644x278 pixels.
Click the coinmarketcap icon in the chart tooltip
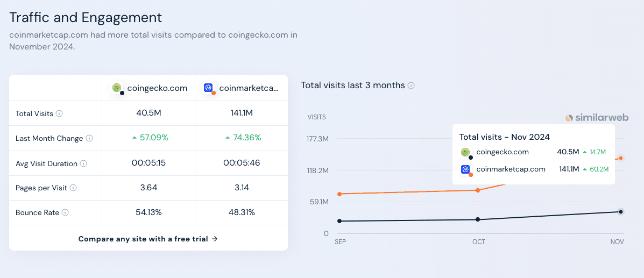tap(466, 169)
